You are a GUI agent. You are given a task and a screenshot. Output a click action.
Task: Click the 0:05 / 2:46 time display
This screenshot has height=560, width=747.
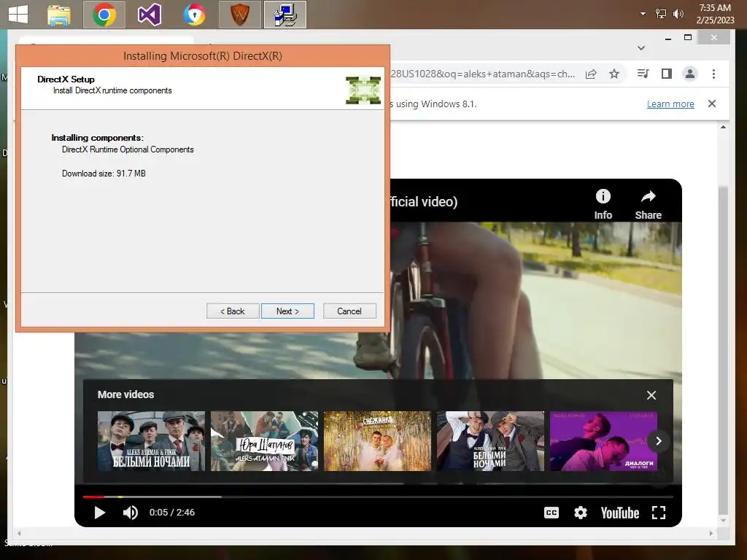[172, 513]
